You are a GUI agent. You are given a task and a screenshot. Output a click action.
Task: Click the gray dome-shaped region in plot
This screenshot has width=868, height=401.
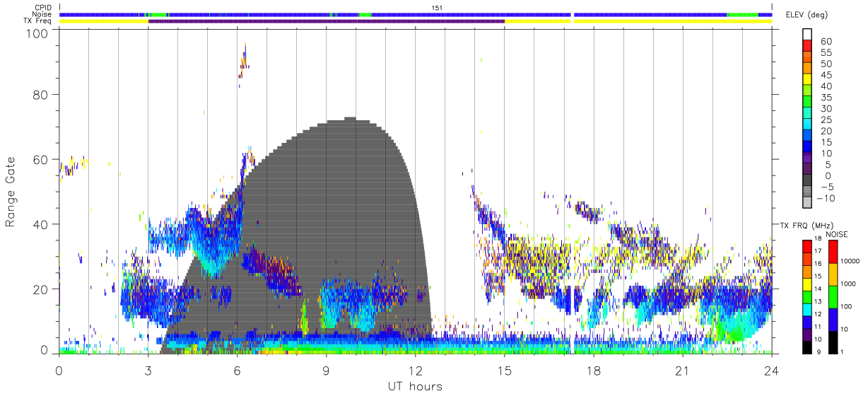click(318, 233)
